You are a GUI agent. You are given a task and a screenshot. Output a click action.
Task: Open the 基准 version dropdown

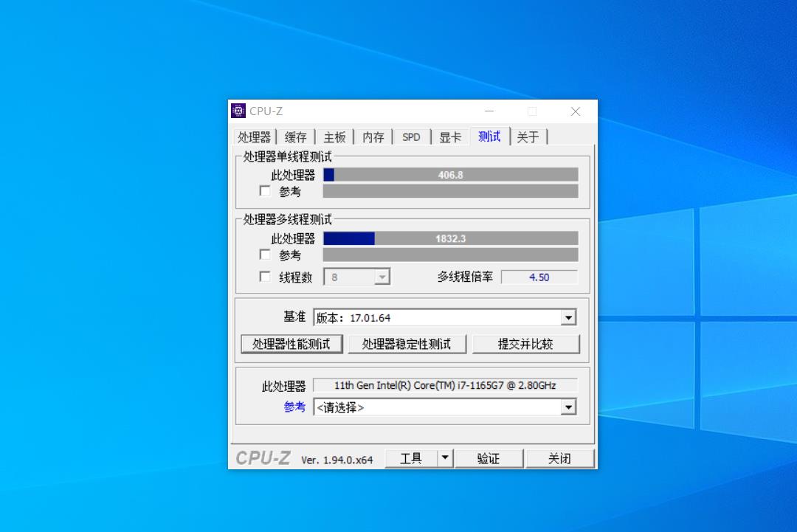click(x=568, y=317)
